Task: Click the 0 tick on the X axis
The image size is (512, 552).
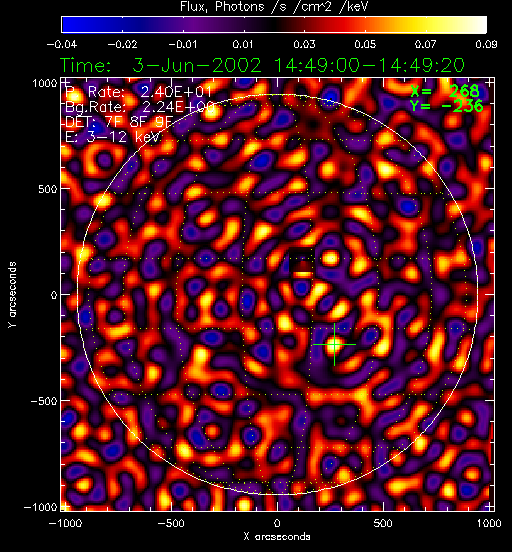Action: tap(277, 523)
